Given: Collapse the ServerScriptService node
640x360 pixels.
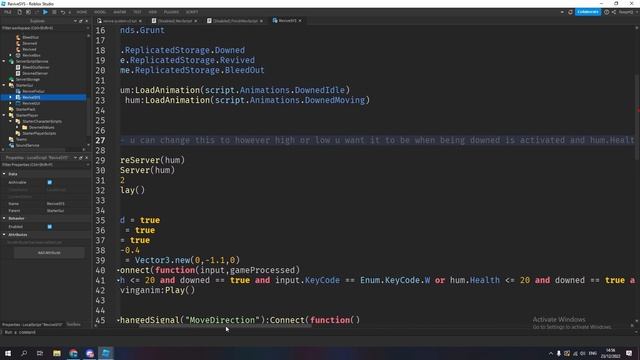Looking at the screenshot, I should (4, 61).
